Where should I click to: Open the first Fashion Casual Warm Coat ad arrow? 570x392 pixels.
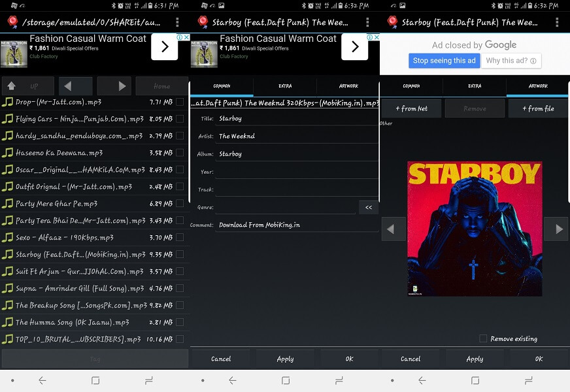point(165,46)
